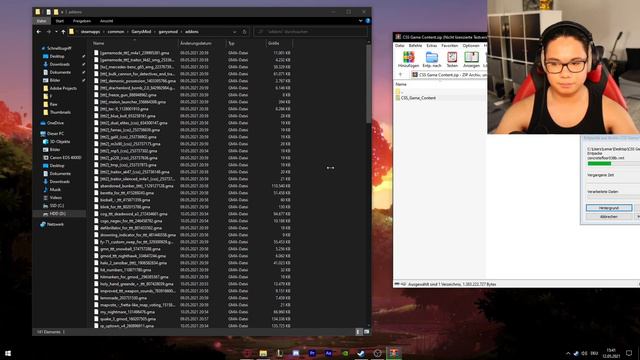Open WinRAR Optionen menu
This screenshot has height=360, width=640.
tap(471, 46)
